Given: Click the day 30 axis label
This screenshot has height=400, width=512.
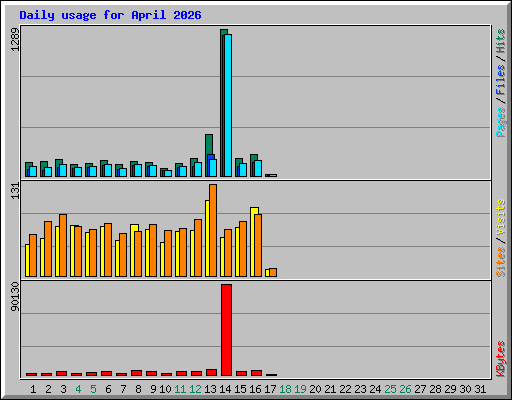Looking at the screenshot, I should 465,389.
